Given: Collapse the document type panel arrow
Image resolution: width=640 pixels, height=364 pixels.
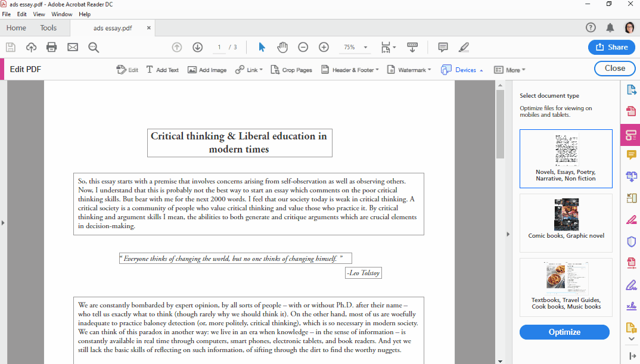Looking at the screenshot, I should [x=508, y=234].
